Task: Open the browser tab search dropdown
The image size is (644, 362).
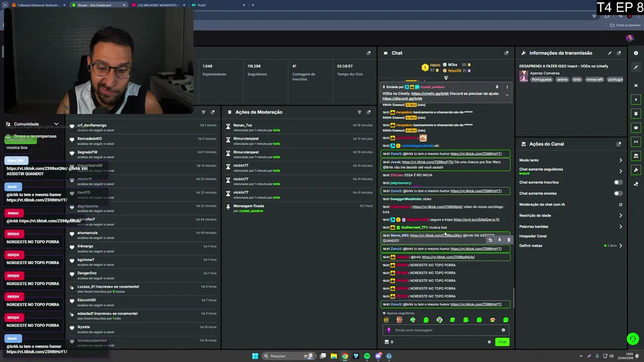Action: [x=5, y=5]
